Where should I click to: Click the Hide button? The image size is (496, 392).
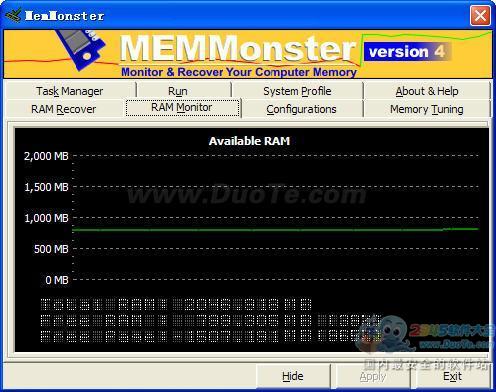[x=293, y=376]
